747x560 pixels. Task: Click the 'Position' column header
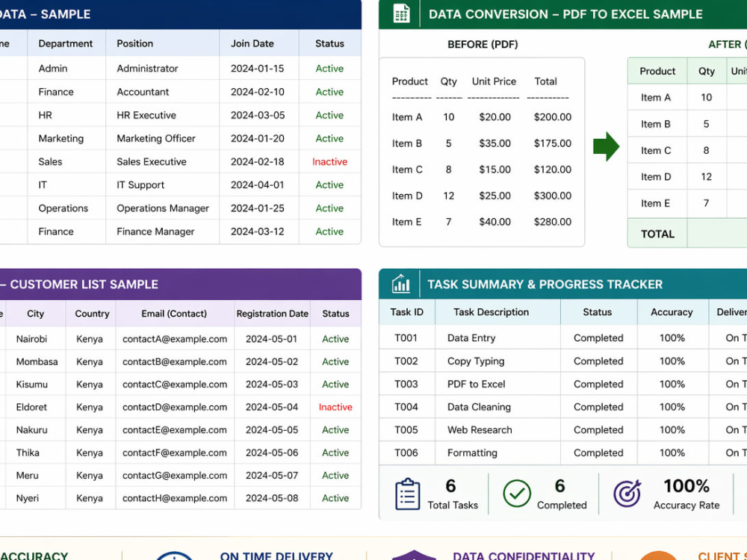pos(134,43)
